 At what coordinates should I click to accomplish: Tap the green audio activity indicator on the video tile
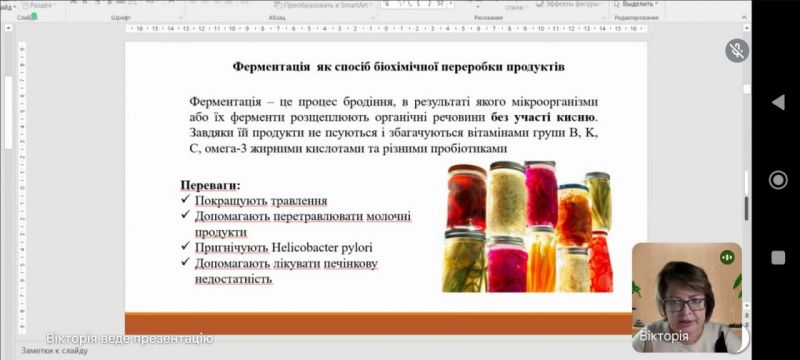point(727,258)
